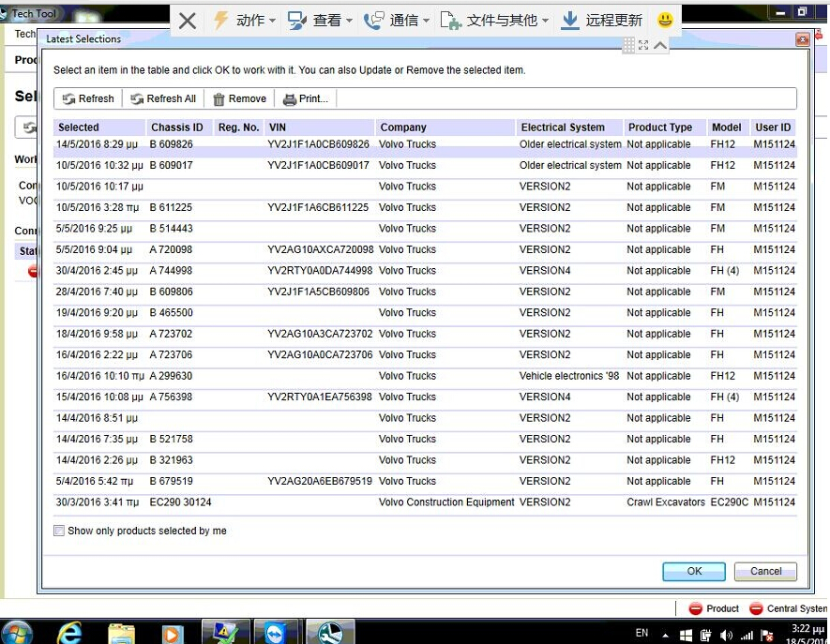The width and height of the screenshot is (830, 644).
Task: Click Refresh All in the toolbar
Action: click(163, 99)
